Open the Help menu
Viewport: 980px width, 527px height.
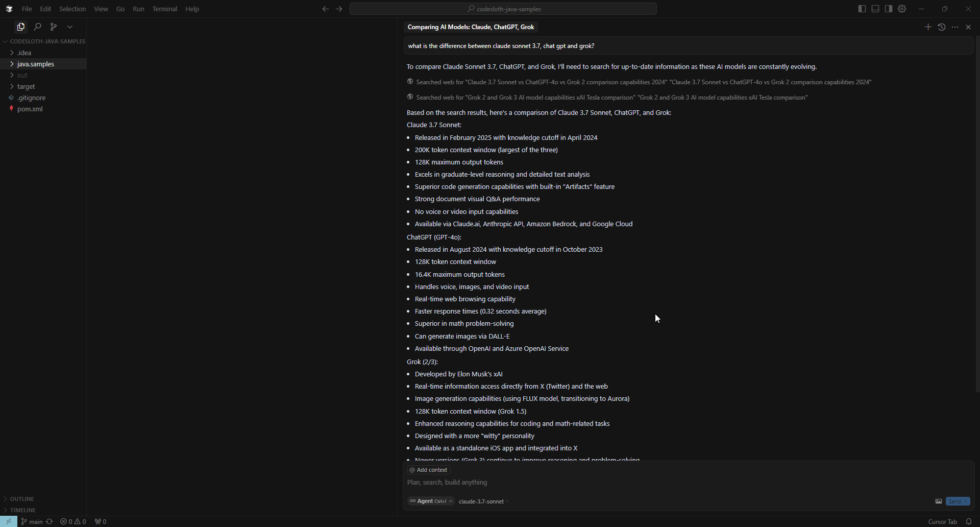pos(192,9)
